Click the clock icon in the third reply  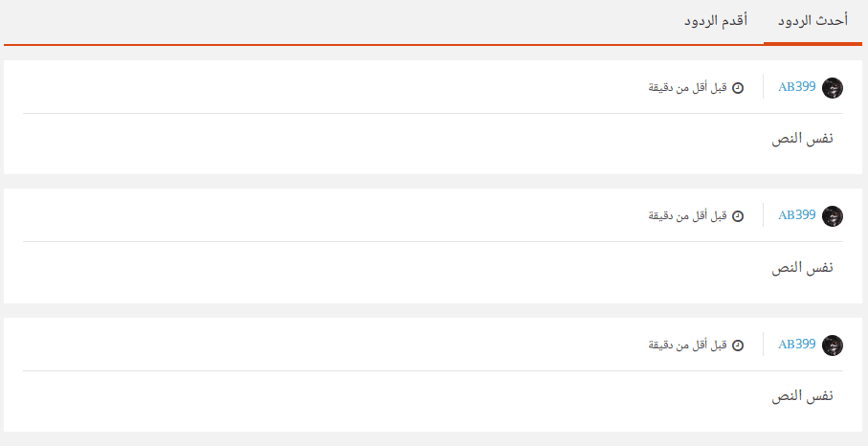[x=738, y=346]
